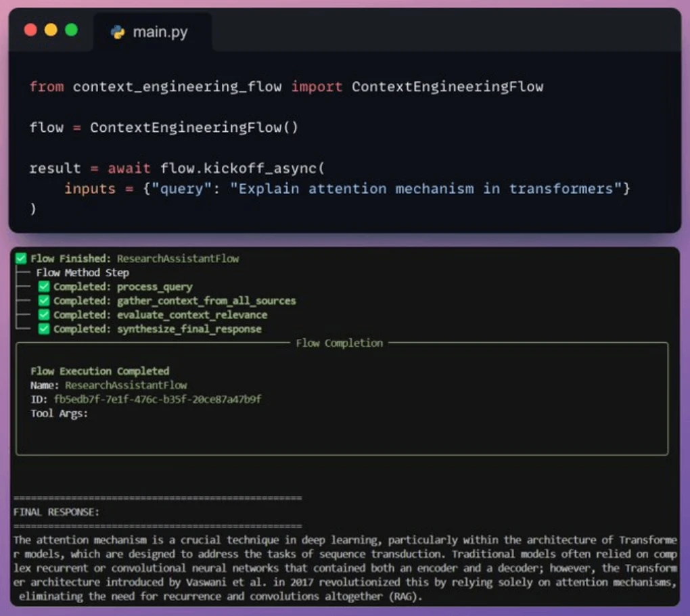Click the FINAL RESPONSE heading
Image resolution: width=690 pixels, height=616 pixels.
click(x=56, y=512)
